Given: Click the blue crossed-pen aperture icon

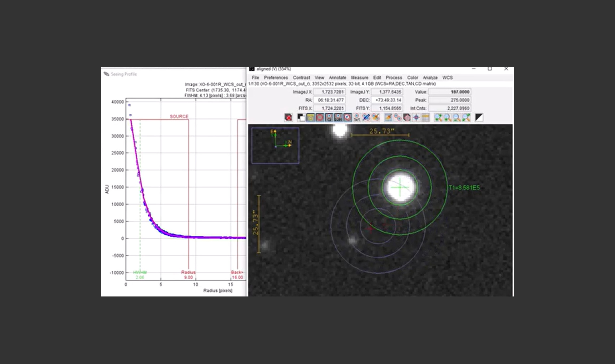Looking at the screenshot, I should pyautogui.click(x=366, y=117).
